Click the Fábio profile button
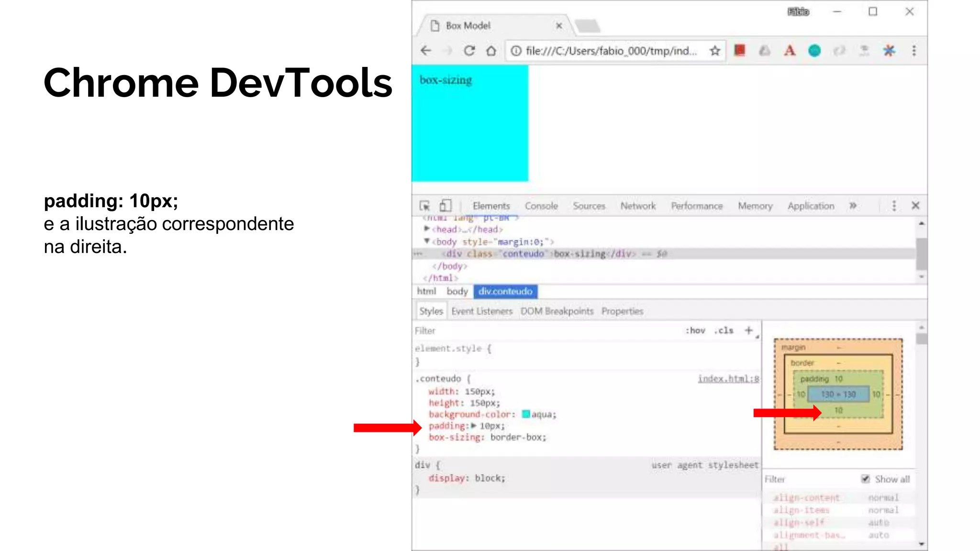The height and width of the screenshot is (551, 980). [x=798, y=11]
